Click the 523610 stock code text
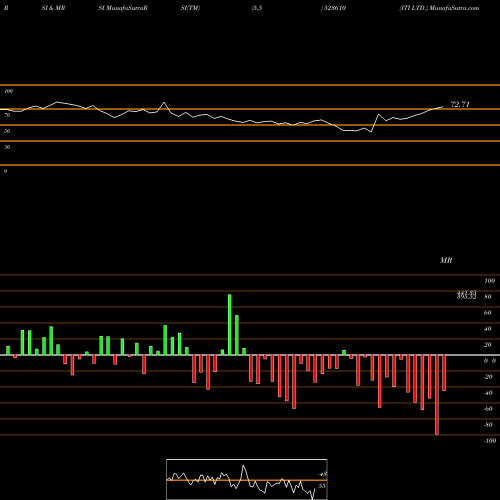This screenshot has width=500, height=500. click(x=333, y=8)
